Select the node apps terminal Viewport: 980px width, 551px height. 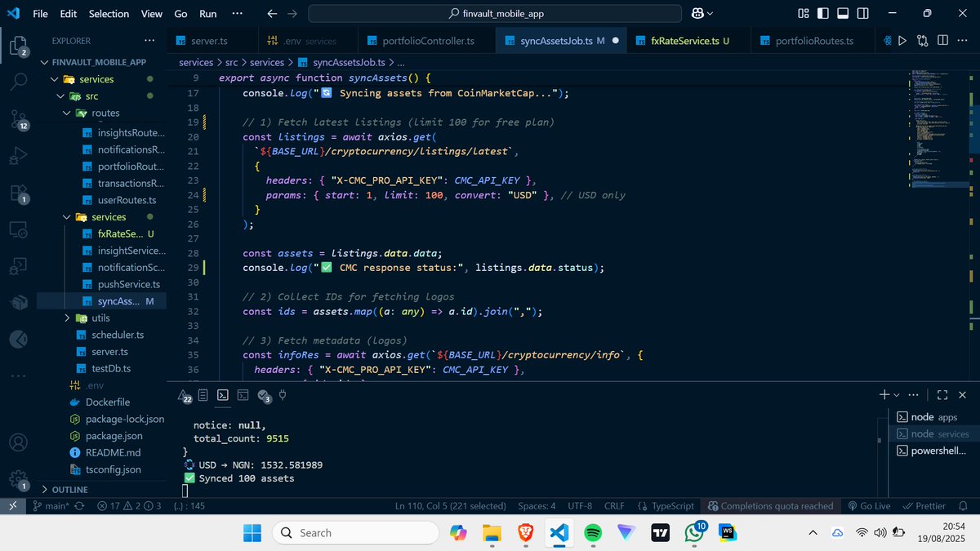pos(933,417)
